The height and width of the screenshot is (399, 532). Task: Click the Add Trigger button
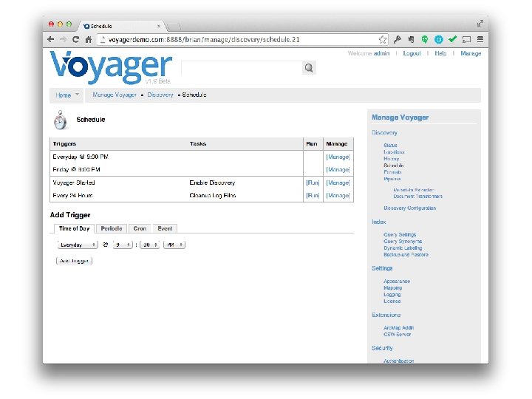pyautogui.click(x=74, y=261)
